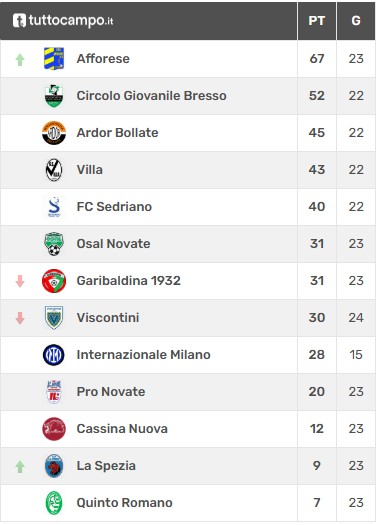
Task: Open the Afforese team crest
Action: pos(54,59)
